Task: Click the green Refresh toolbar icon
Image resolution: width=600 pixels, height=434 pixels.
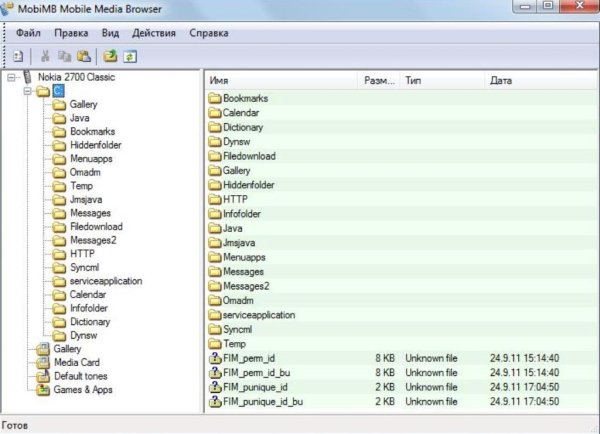Action: coord(130,57)
